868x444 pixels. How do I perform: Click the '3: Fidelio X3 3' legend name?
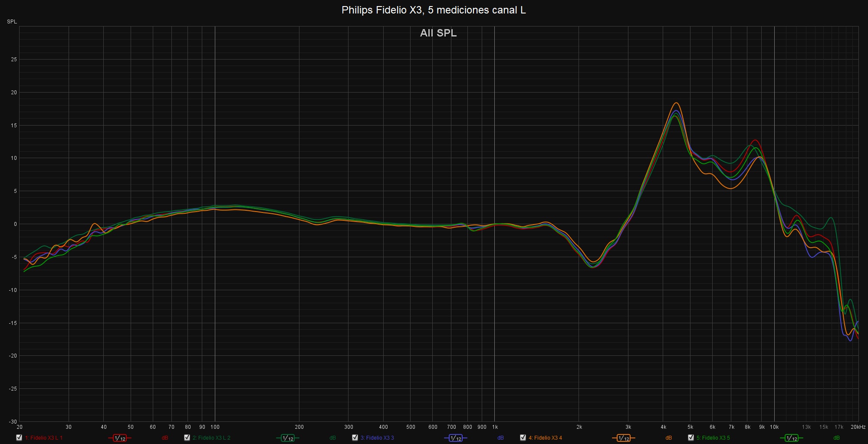pos(377,438)
